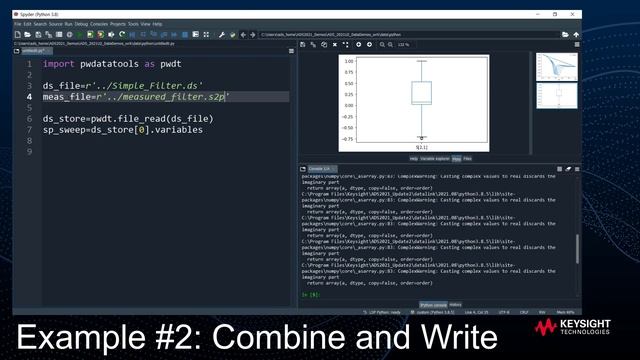Select the lower boxplot thumbnail
The width and height of the screenshot is (640, 360).
tap(557, 96)
